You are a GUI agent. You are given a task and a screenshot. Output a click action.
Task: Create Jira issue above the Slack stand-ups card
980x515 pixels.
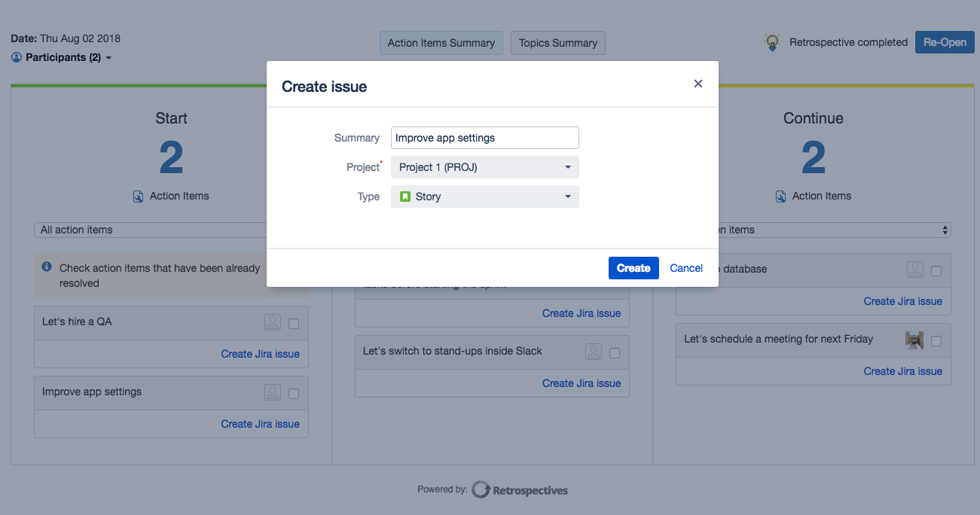click(582, 313)
